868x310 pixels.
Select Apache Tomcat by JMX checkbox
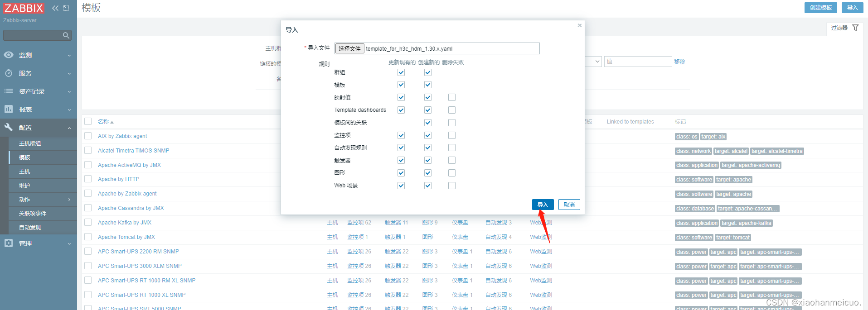click(88, 237)
